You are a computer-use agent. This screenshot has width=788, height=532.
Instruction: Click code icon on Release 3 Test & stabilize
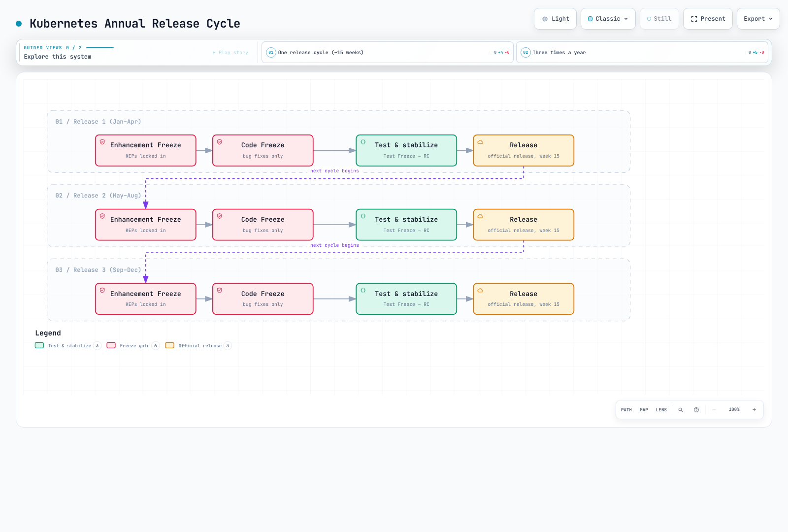(363, 291)
